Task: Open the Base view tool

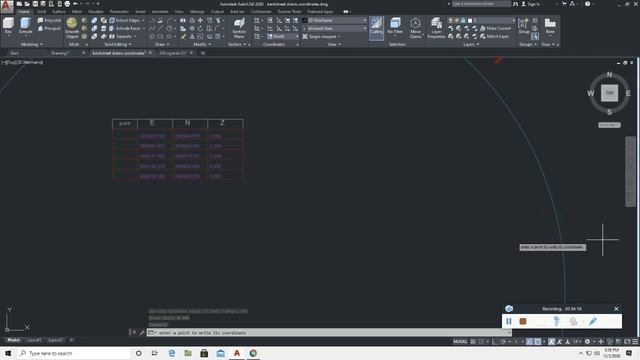Action: (550, 26)
